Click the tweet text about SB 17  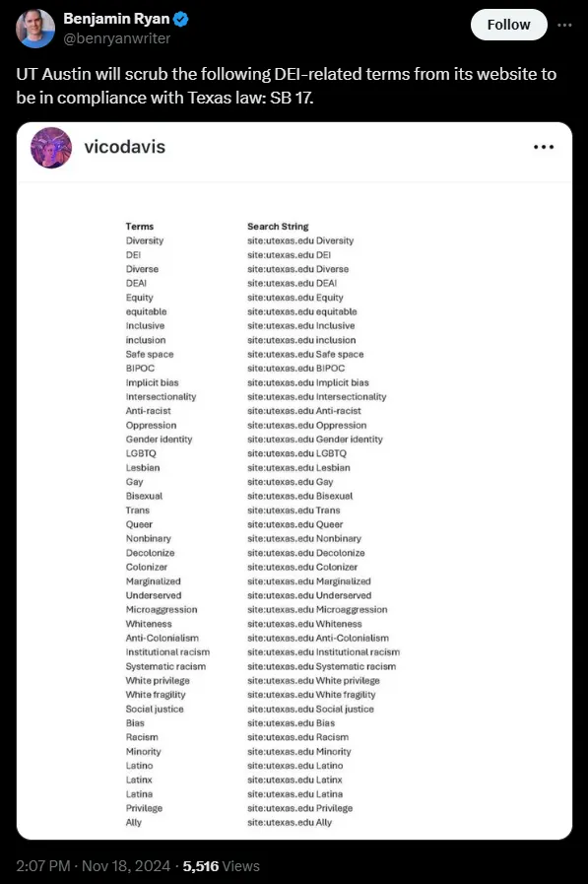coord(286,86)
